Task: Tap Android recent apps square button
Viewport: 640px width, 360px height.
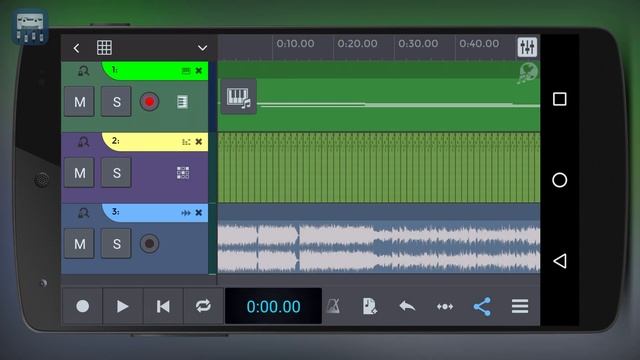Action: pyautogui.click(x=560, y=99)
